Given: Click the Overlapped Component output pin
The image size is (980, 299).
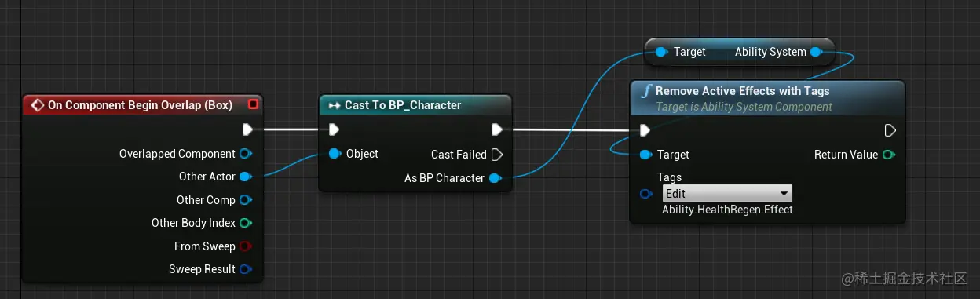Looking at the screenshot, I should tap(245, 154).
